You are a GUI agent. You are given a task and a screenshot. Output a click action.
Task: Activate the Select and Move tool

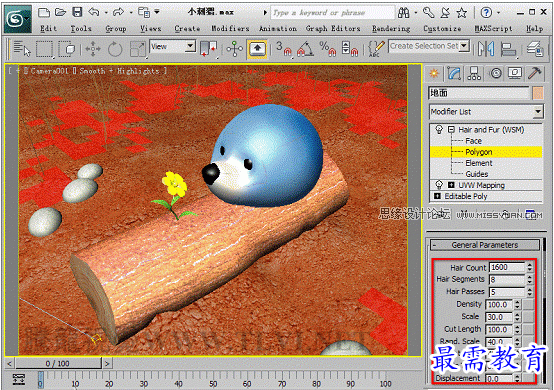(93, 49)
